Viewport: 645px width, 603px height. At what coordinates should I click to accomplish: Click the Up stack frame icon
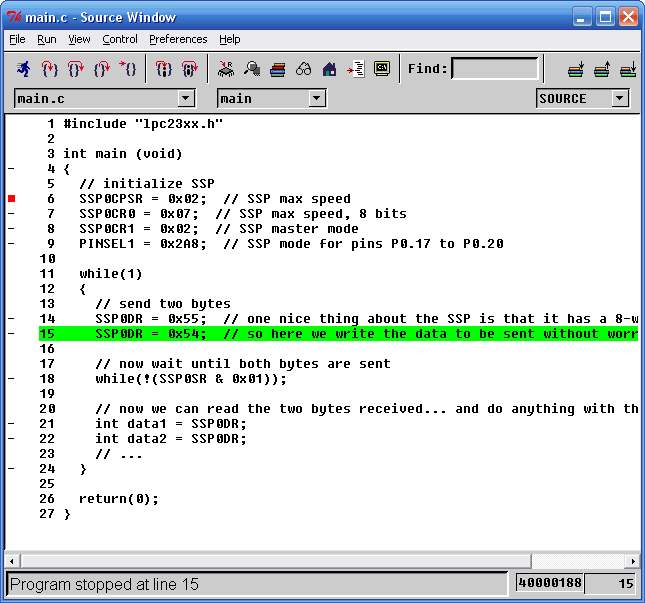[x=602, y=69]
